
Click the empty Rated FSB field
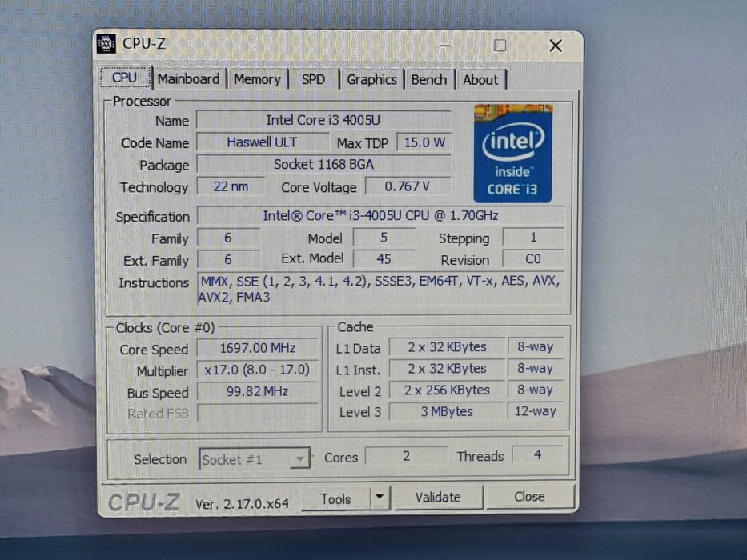click(x=257, y=413)
